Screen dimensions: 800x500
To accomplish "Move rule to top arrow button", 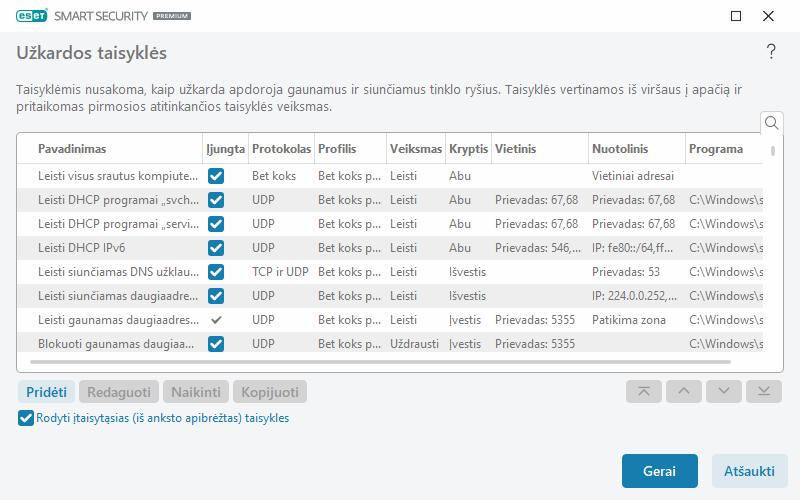I will 644,391.
